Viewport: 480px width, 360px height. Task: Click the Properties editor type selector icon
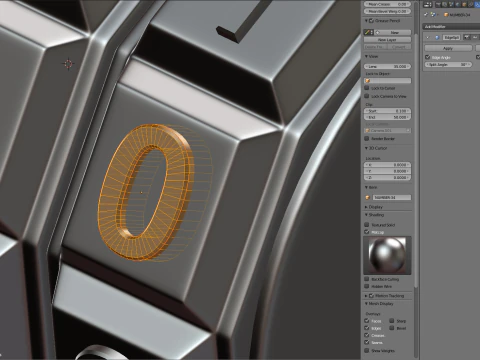428,4
